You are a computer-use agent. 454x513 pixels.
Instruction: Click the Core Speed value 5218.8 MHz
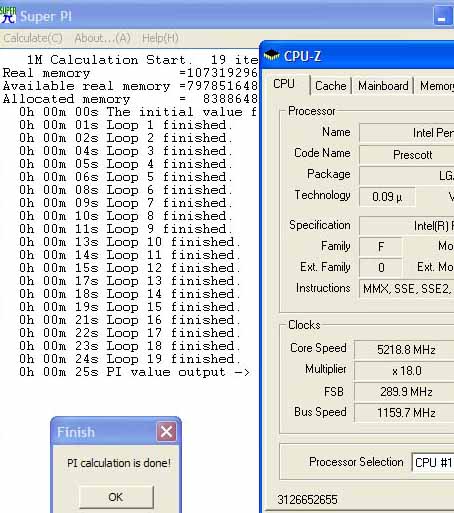[x=404, y=350]
